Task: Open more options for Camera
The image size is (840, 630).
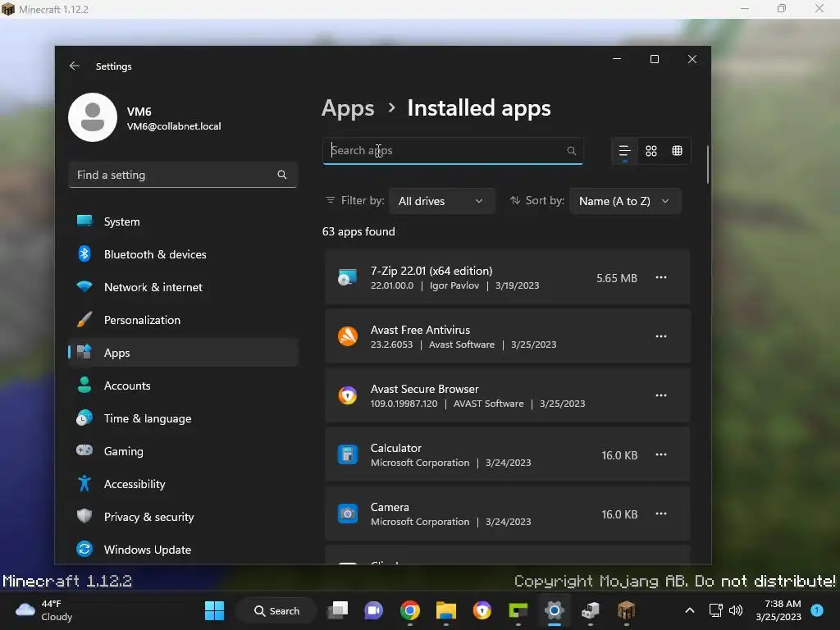Action: [x=661, y=514]
